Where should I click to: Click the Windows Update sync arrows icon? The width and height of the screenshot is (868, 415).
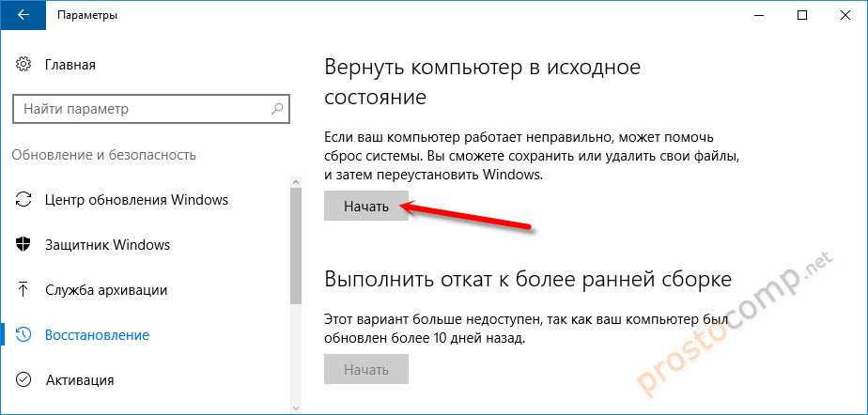tap(23, 200)
